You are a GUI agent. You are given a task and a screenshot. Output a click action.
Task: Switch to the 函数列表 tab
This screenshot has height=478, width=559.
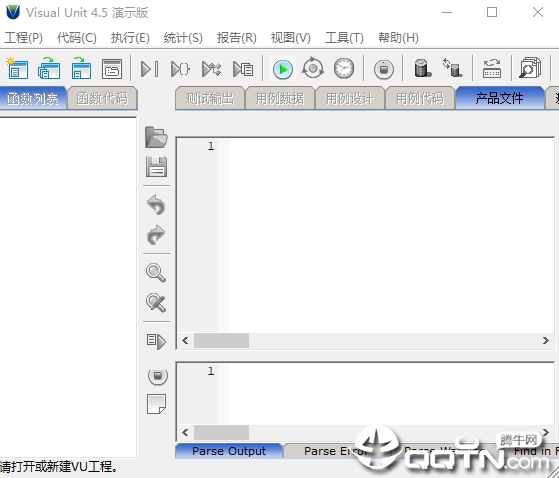[x=33, y=98]
